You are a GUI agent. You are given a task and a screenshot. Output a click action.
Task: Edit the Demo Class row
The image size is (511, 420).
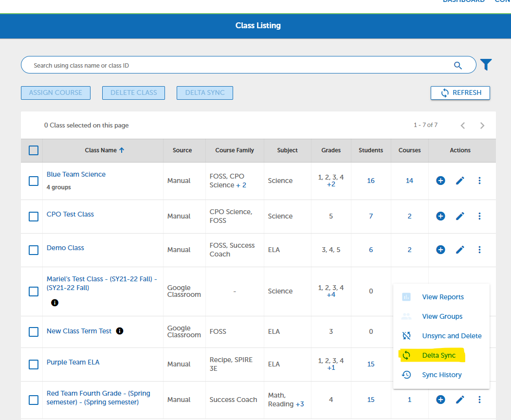point(460,250)
